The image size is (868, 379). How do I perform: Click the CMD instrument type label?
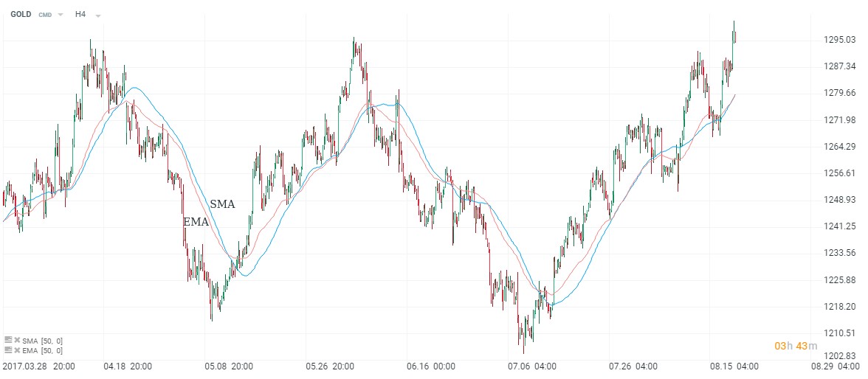click(x=45, y=15)
